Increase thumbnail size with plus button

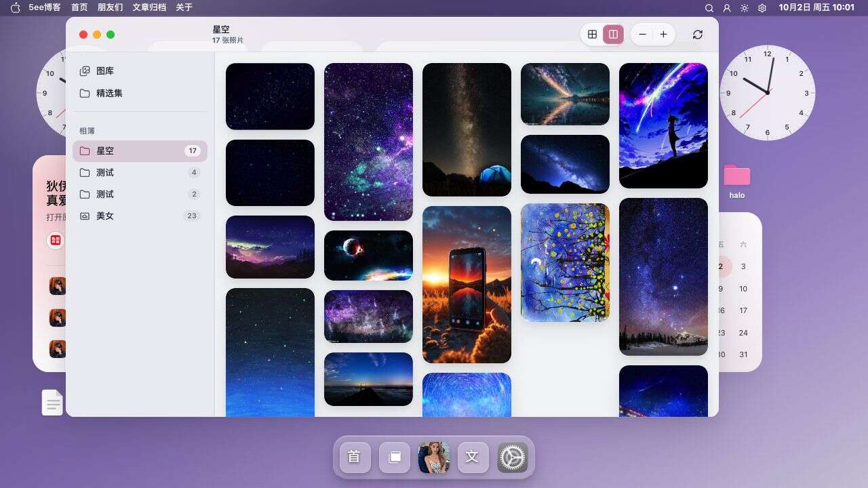click(x=663, y=35)
